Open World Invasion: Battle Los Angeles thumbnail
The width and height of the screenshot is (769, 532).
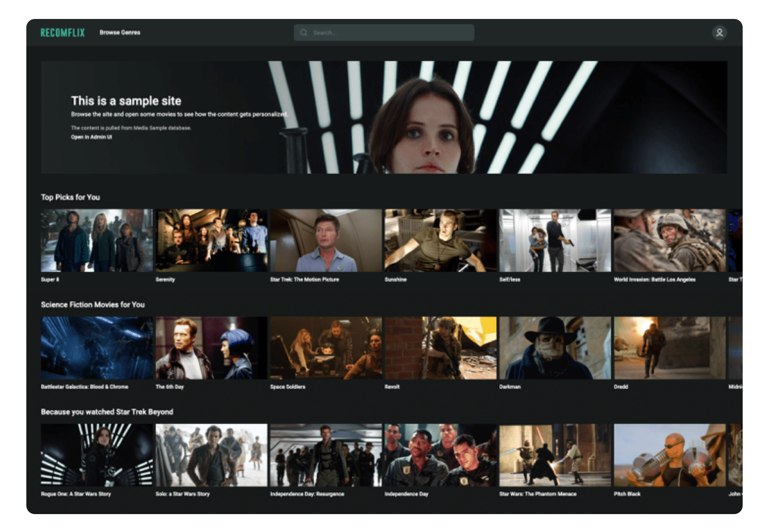[669, 241]
